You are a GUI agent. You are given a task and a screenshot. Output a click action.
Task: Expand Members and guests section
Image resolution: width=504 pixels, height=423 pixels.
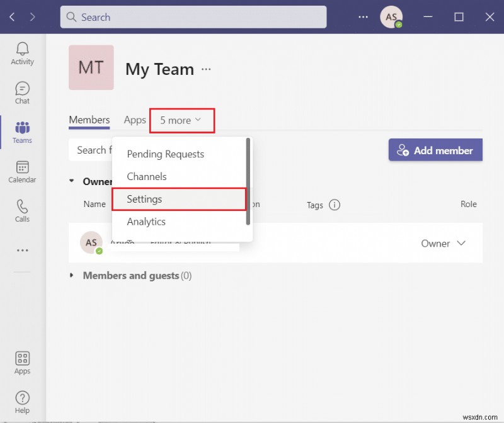click(72, 275)
